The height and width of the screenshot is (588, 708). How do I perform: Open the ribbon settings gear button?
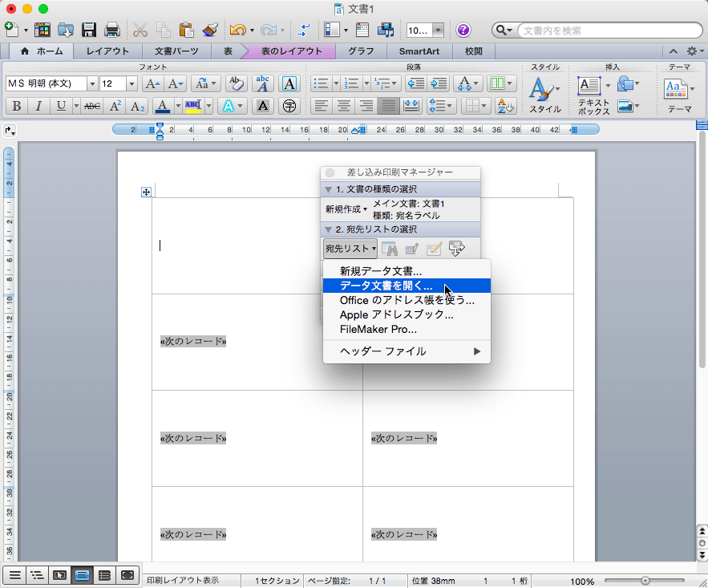pos(694,51)
